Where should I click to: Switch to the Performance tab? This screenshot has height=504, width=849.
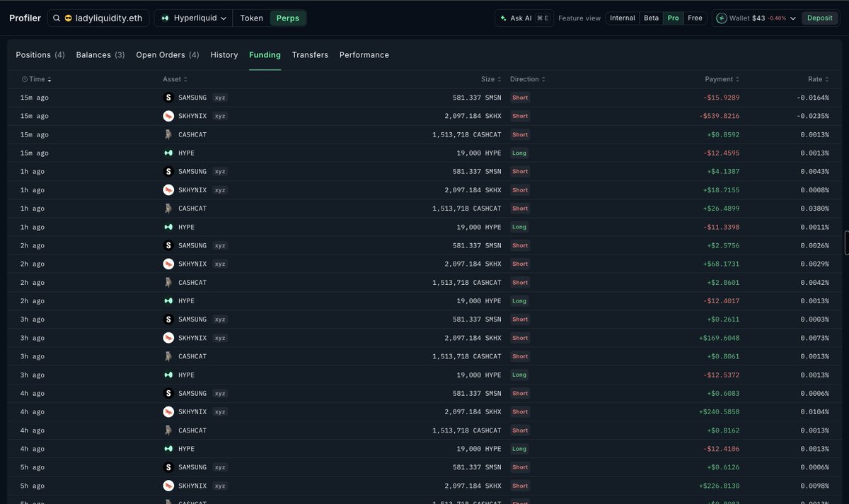pyautogui.click(x=364, y=55)
